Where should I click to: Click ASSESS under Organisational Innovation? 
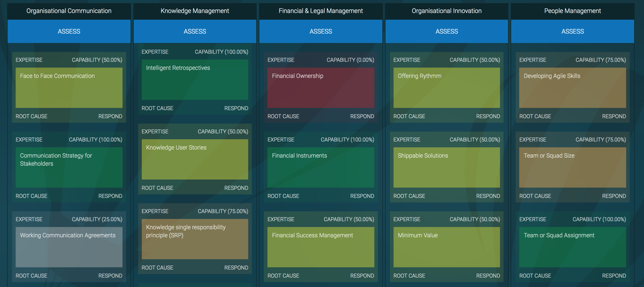(447, 31)
